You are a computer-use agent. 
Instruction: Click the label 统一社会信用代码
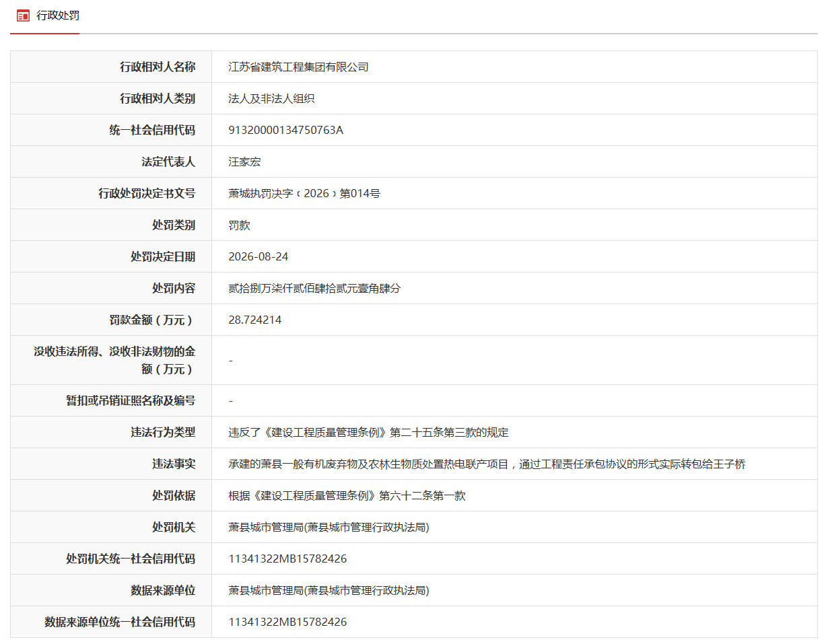click(x=152, y=130)
